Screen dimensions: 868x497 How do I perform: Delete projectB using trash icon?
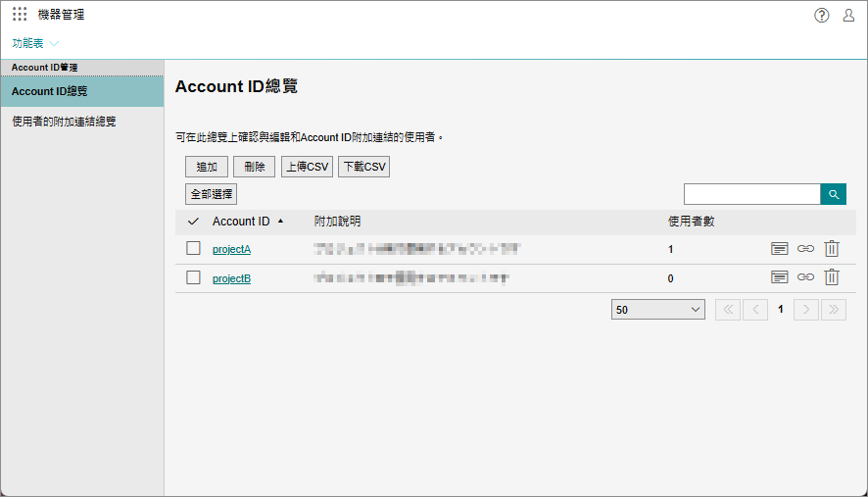tap(832, 277)
